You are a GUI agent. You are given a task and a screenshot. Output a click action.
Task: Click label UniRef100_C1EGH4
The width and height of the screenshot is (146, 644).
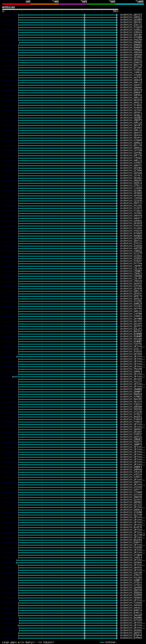point(131,188)
